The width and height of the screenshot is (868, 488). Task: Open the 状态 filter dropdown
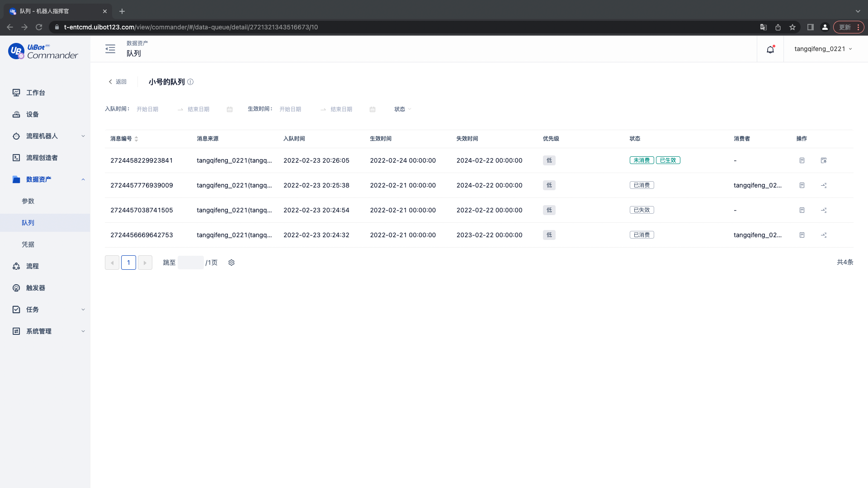coord(403,109)
